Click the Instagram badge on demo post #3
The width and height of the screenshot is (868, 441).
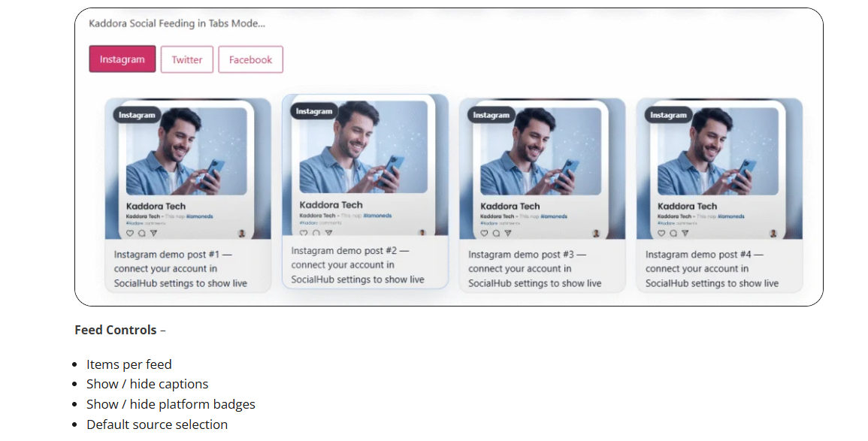(x=491, y=115)
